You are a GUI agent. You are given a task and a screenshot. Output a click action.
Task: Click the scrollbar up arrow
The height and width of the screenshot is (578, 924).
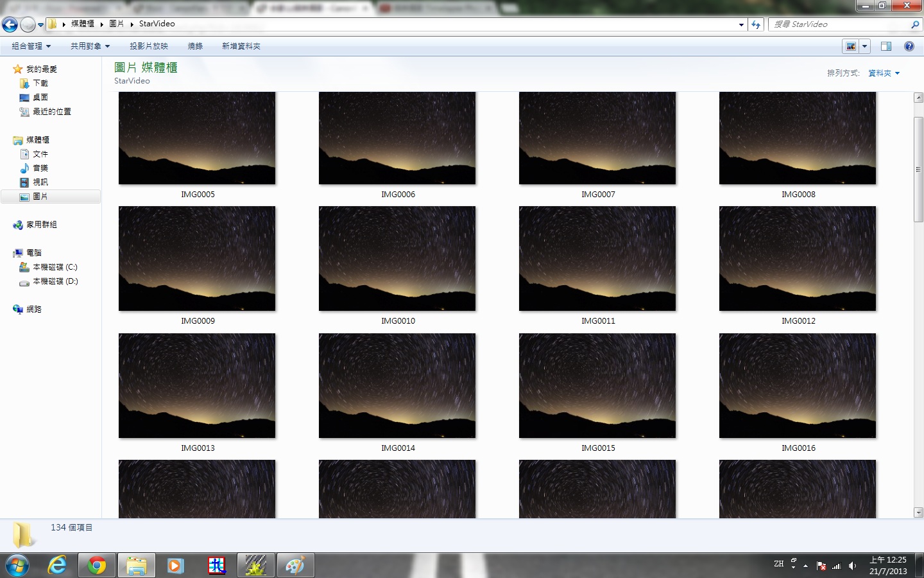(x=918, y=98)
